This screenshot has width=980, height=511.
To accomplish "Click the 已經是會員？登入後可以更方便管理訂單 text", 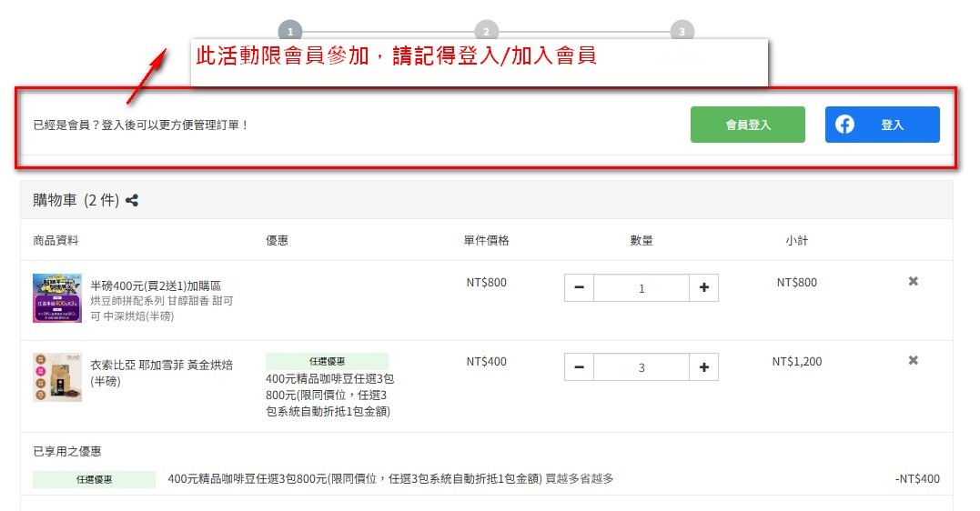I will (x=141, y=125).
